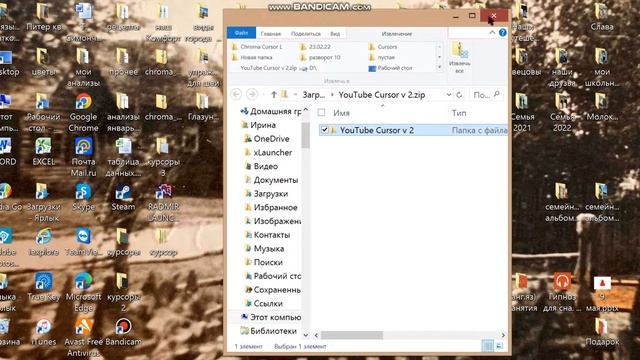
Task: Select the Извлечение ribbon tab
Action: [x=397, y=33]
